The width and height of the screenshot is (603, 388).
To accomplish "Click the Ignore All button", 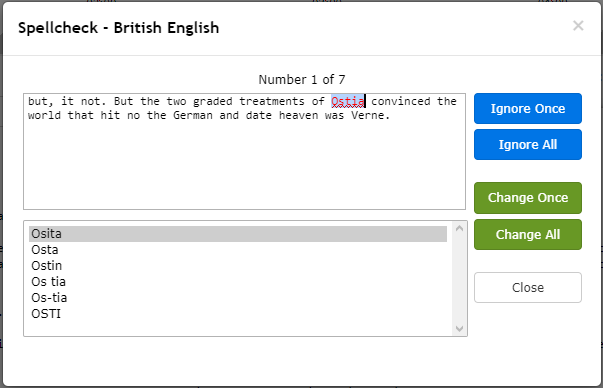I will 528,145.
